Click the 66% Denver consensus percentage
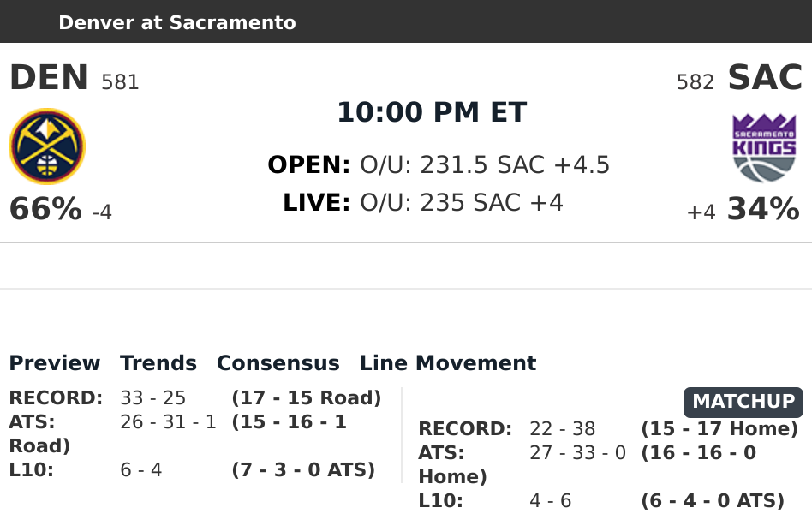The width and height of the screenshot is (812, 514). (45, 209)
